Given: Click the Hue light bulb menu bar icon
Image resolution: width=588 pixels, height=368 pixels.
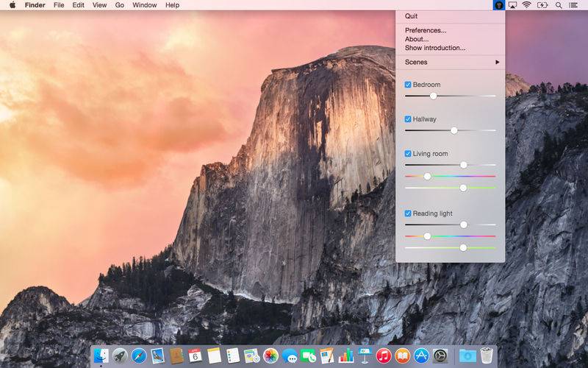Looking at the screenshot, I should 499,5.
